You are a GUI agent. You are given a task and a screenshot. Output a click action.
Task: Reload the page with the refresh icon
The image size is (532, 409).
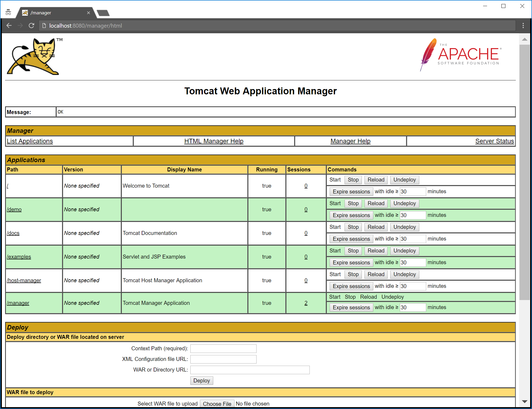(x=32, y=26)
